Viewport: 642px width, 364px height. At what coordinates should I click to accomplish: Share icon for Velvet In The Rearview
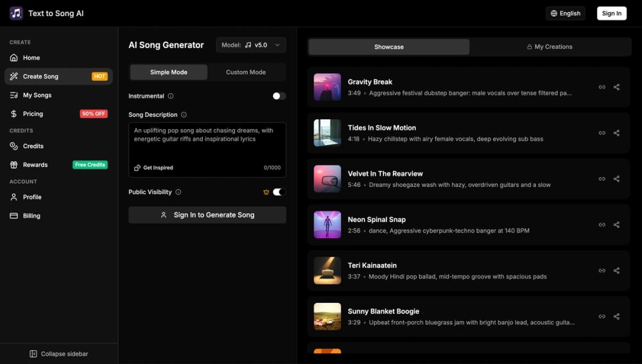(616, 178)
